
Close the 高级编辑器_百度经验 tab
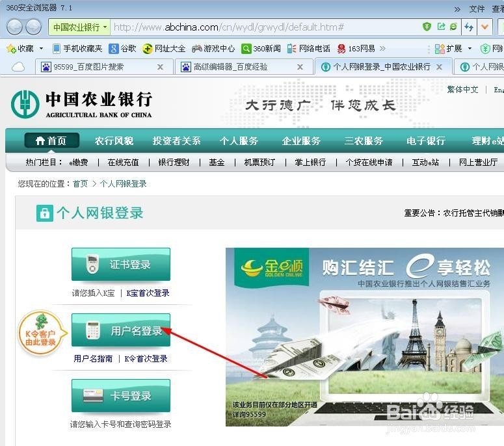point(300,67)
